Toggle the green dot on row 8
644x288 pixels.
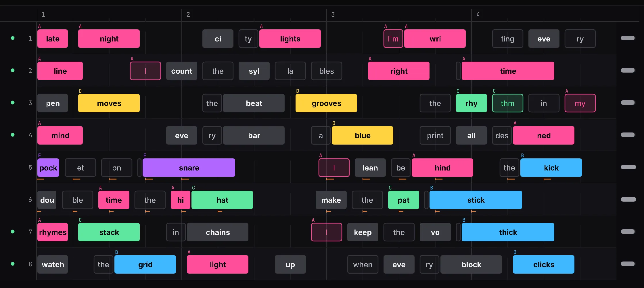click(13, 264)
